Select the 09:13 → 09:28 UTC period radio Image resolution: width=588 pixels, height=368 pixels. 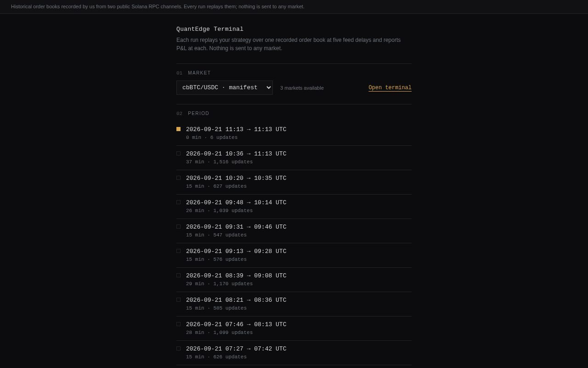(x=178, y=251)
